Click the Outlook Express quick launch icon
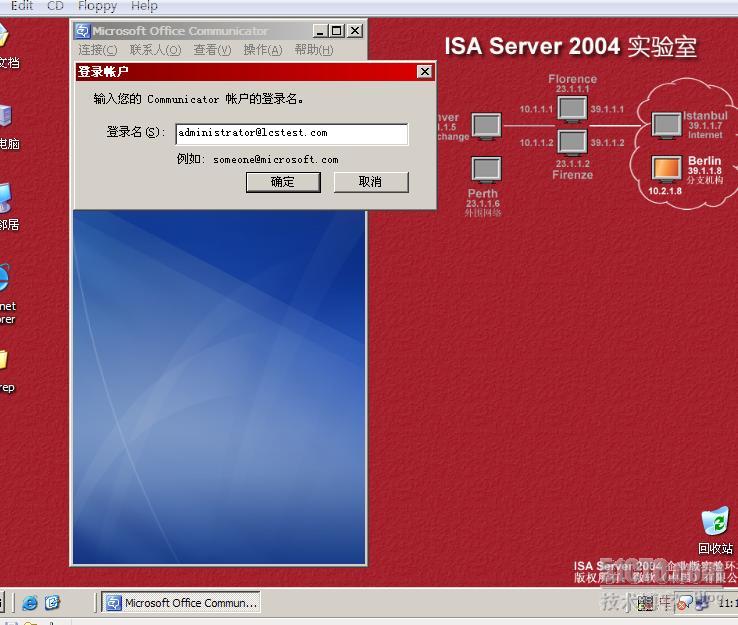The height and width of the screenshot is (625, 738). [x=52, y=602]
